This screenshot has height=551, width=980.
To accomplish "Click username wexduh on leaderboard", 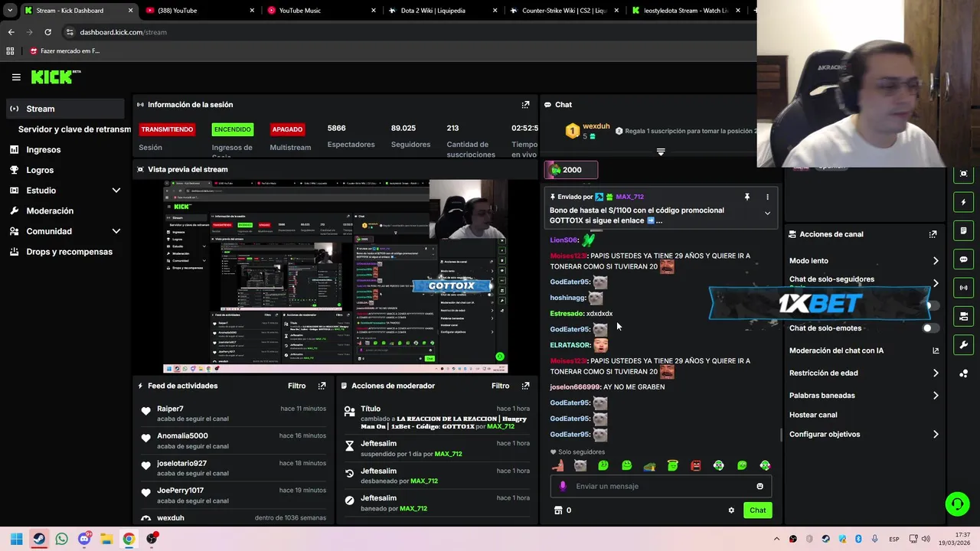I will [596, 126].
